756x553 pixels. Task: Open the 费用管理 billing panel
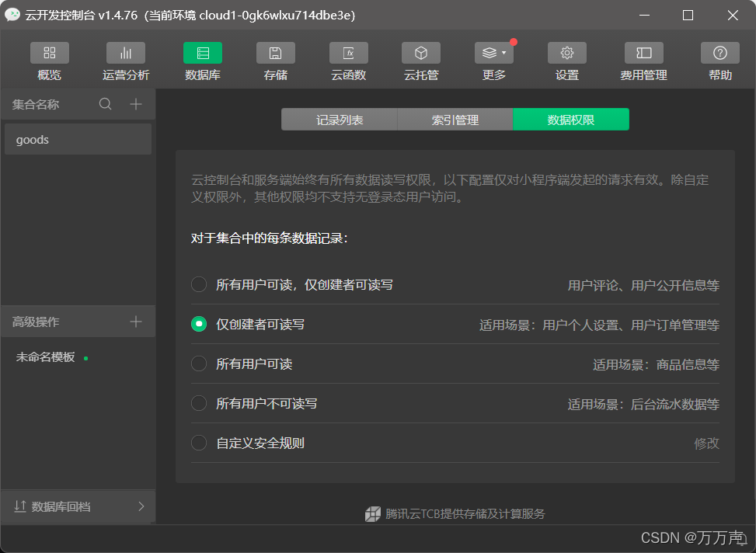coord(643,61)
